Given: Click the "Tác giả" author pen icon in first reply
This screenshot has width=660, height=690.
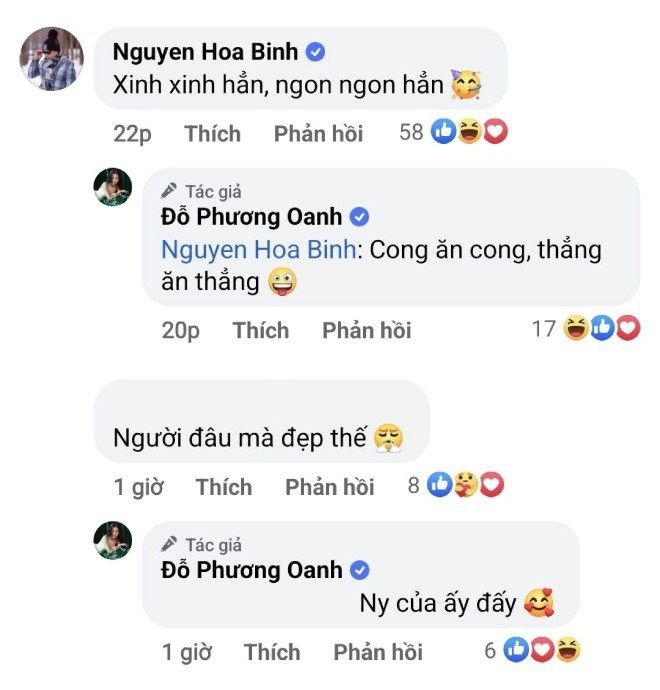Looking at the screenshot, I should tap(169, 191).
